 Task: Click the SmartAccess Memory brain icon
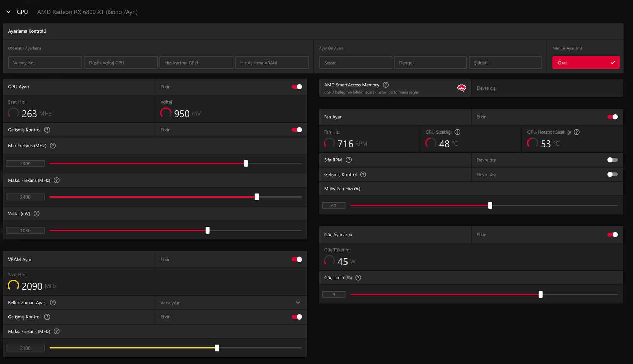click(x=462, y=88)
